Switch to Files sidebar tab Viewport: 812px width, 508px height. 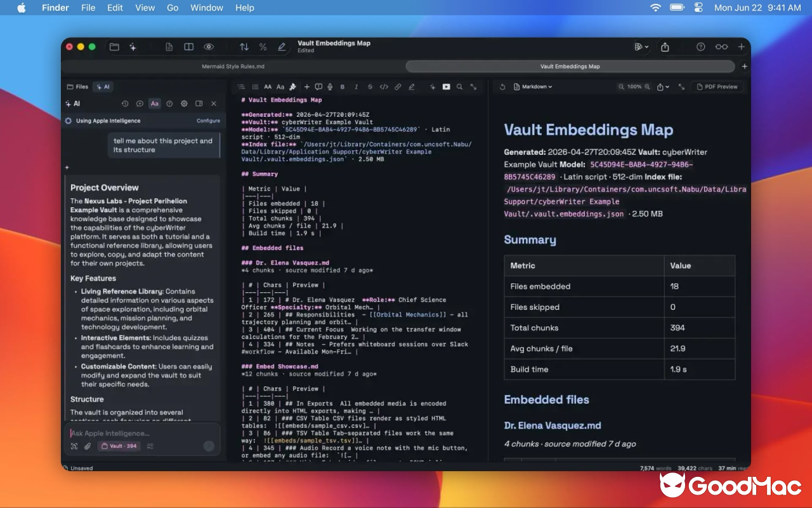point(78,87)
